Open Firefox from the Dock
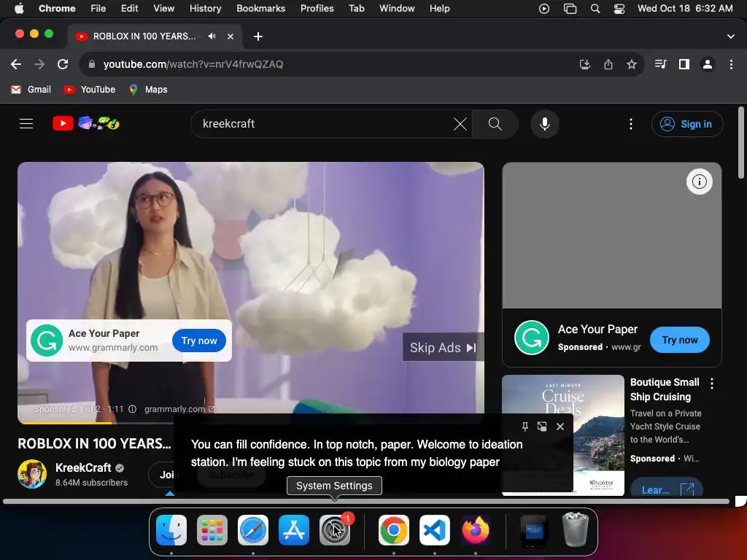This screenshot has width=747, height=560. [x=476, y=530]
